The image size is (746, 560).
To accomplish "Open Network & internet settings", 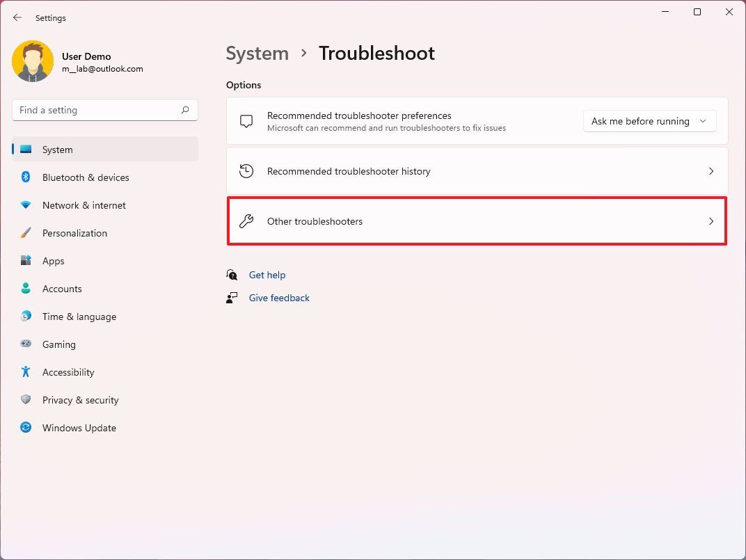I will 84,205.
